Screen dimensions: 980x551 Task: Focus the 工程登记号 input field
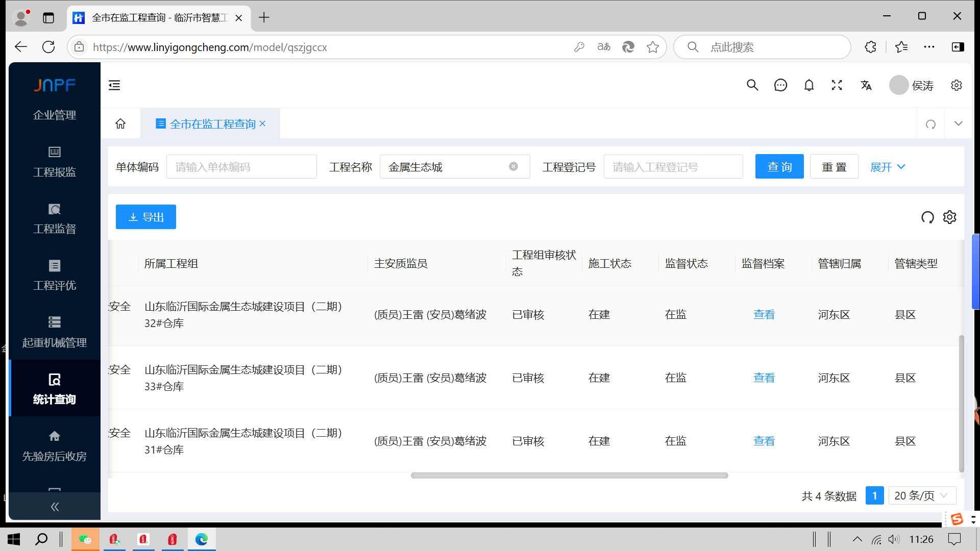pos(673,166)
